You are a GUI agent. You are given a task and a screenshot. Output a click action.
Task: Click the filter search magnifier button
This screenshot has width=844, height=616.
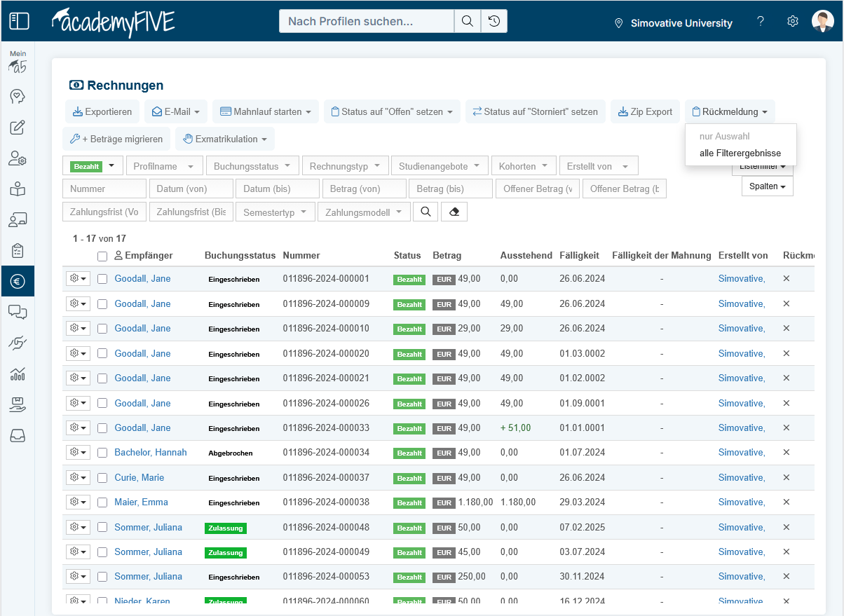[x=426, y=212]
